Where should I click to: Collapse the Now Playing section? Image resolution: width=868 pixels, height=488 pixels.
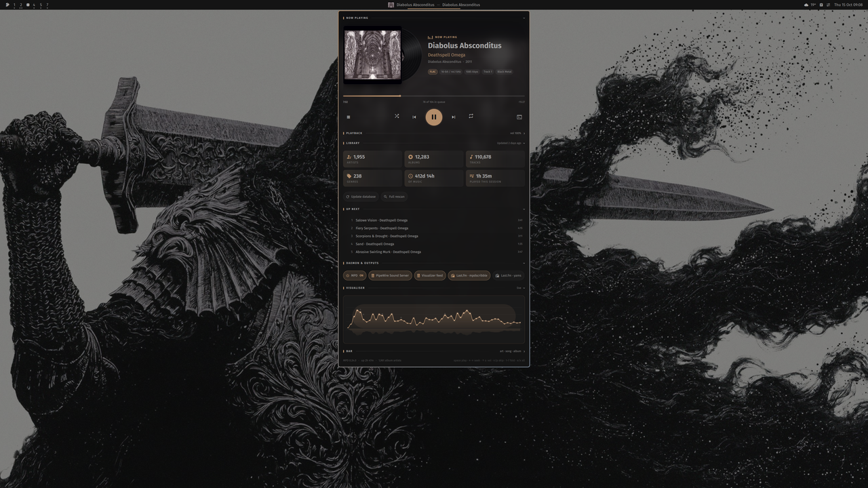[x=524, y=18]
